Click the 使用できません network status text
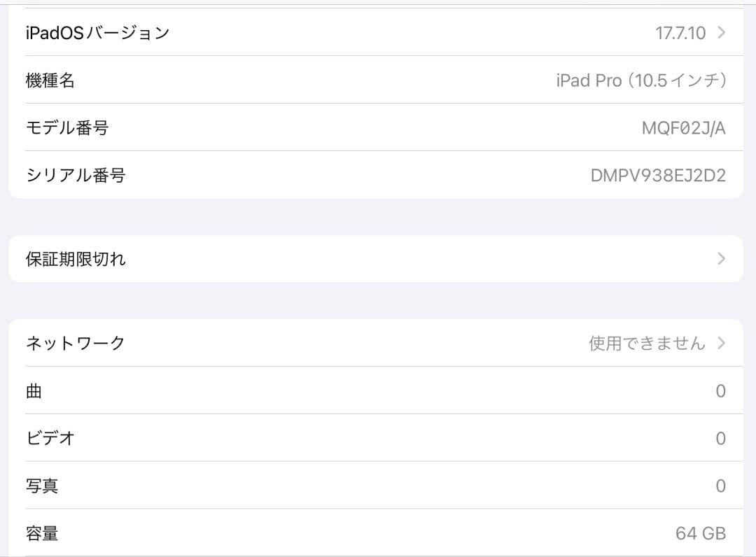This screenshot has width=756, height=557. 644,343
